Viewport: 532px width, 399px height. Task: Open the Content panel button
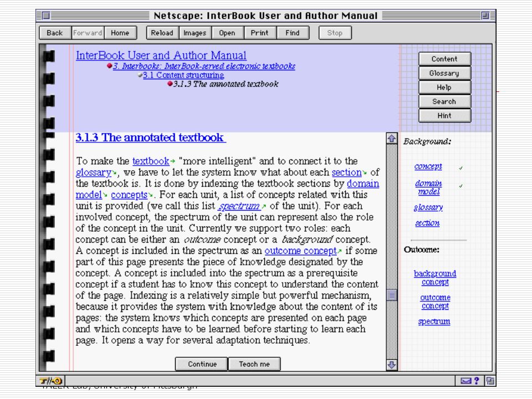[x=444, y=59]
